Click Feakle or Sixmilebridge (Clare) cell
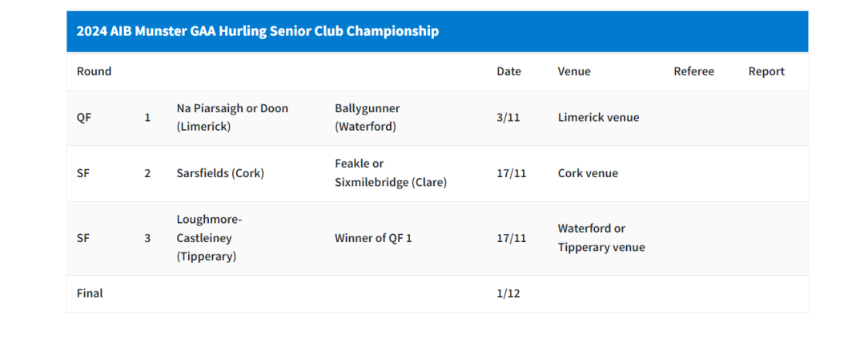Image resolution: width=868 pixels, height=344 pixels. click(x=391, y=173)
